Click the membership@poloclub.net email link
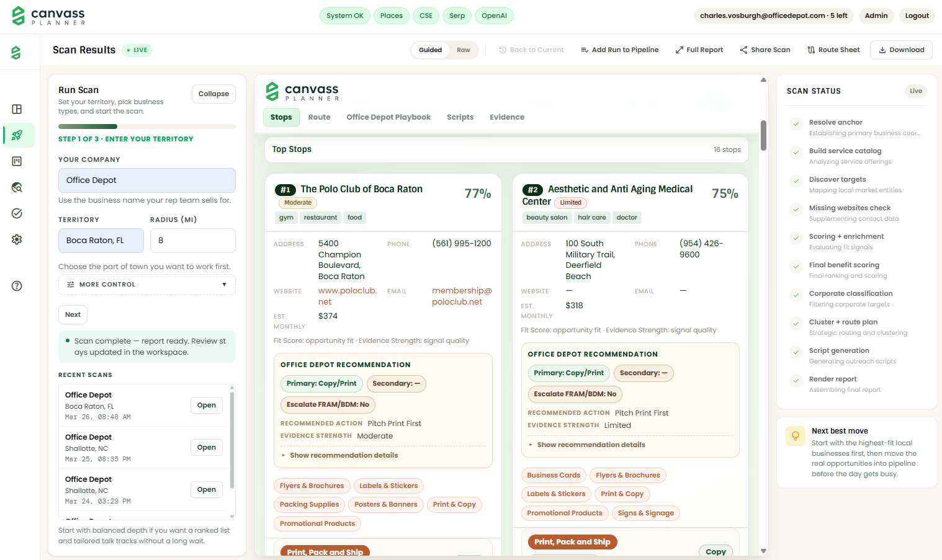Screen dimensions: 942x560 [x=462, y=296]
